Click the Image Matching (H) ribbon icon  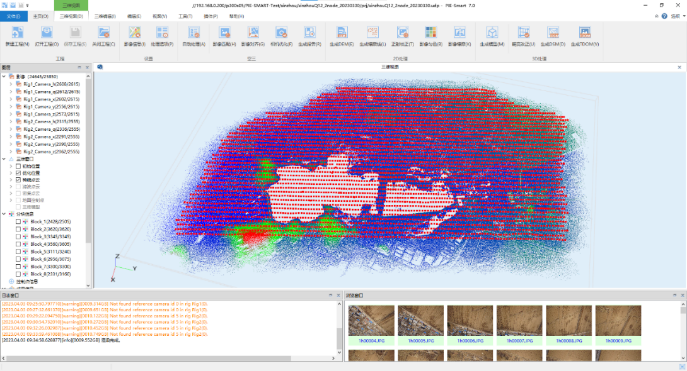(x=224, y=32)
